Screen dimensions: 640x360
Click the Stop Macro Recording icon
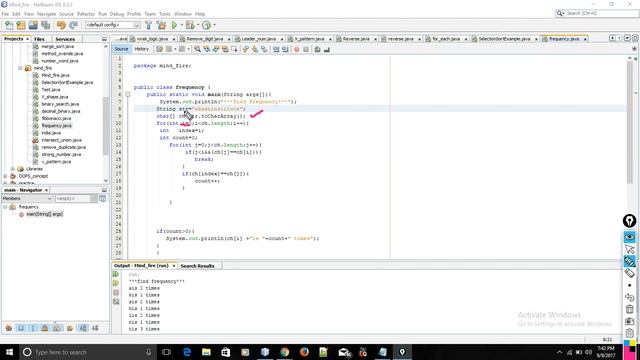click(306, 49)
